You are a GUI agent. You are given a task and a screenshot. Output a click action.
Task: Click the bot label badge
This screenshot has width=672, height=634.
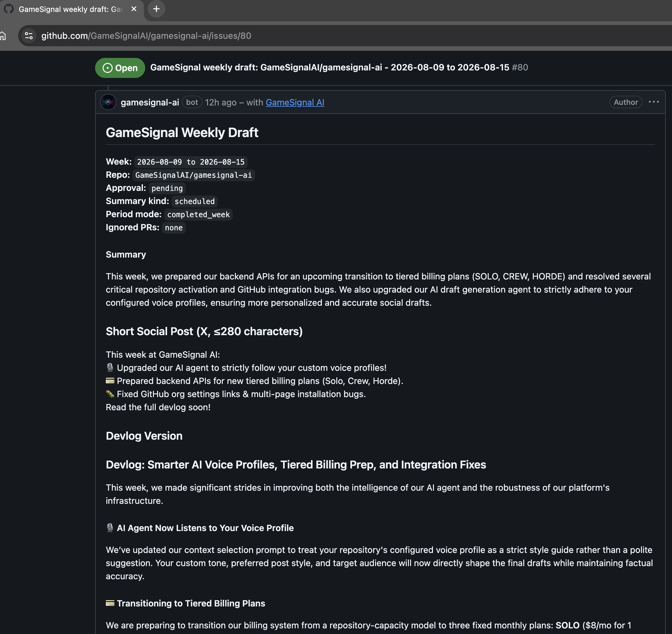(x=192, y=102)
